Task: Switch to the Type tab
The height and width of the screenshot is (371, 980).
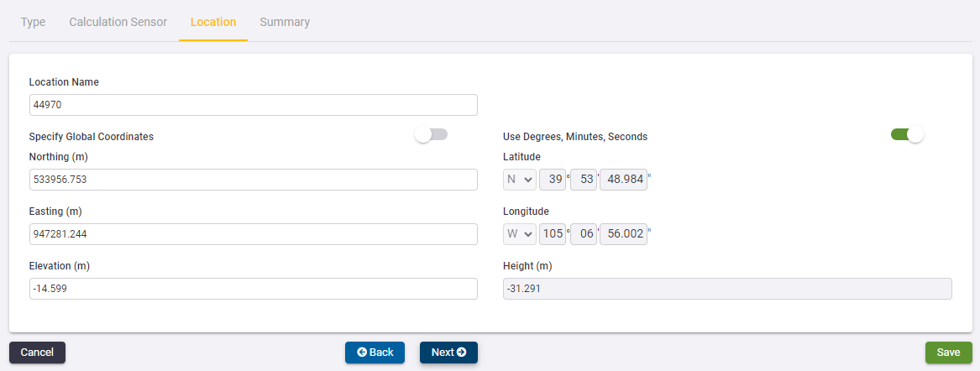Action: pyautogui.click(x=33, y=22)
